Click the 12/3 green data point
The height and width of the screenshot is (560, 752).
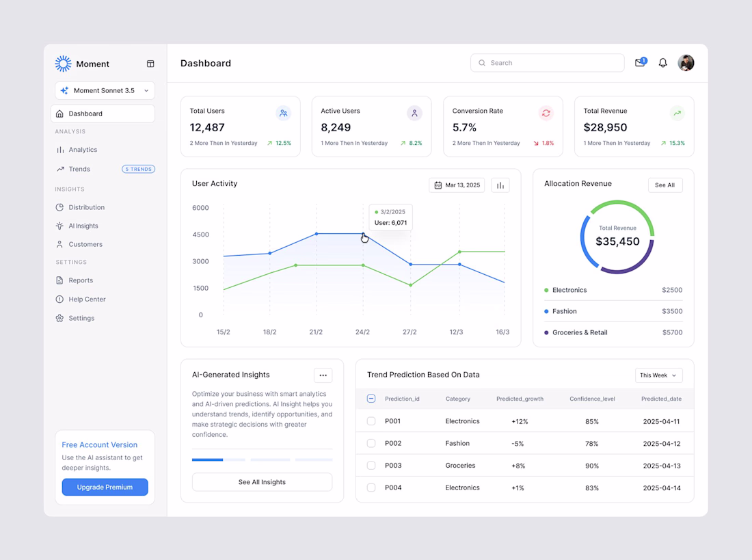coord(459,252)
